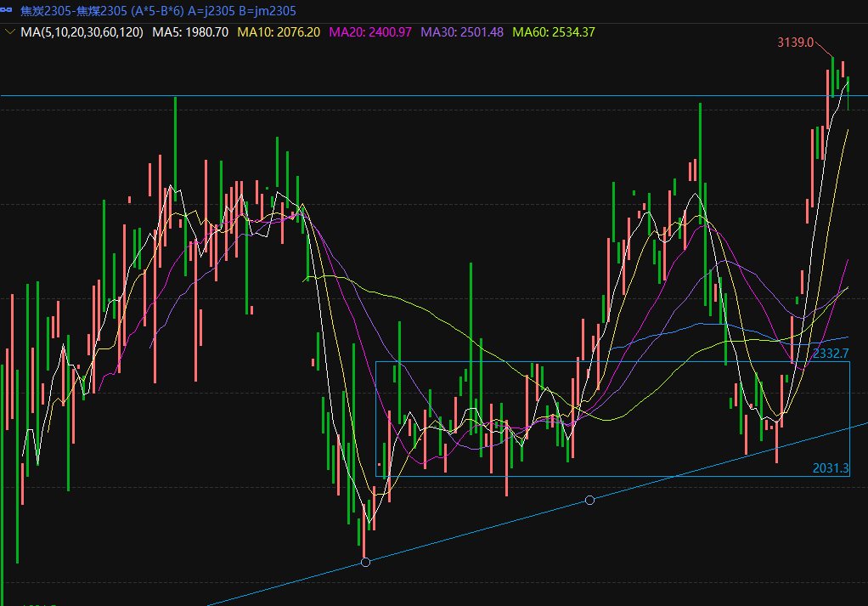Click the 2332.7 rectangle top price label
Screen dimensions: 868x606
[x=831, y=353]
